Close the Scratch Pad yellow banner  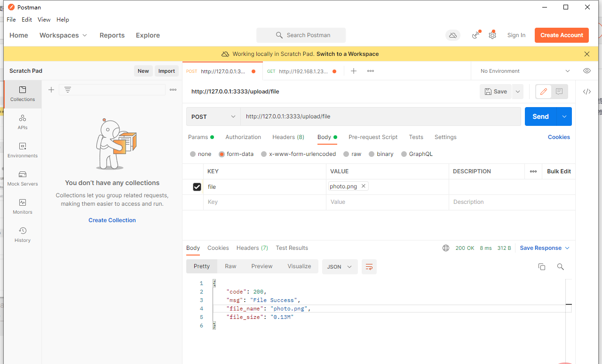click(x=587, y=54)
